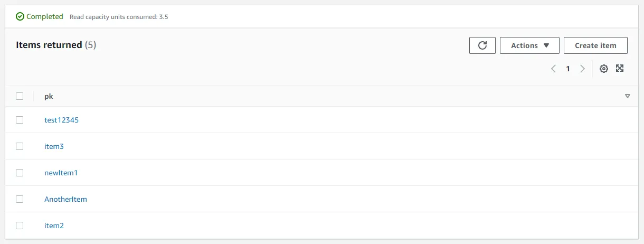Open table preferences gear icon

(604, 69)
